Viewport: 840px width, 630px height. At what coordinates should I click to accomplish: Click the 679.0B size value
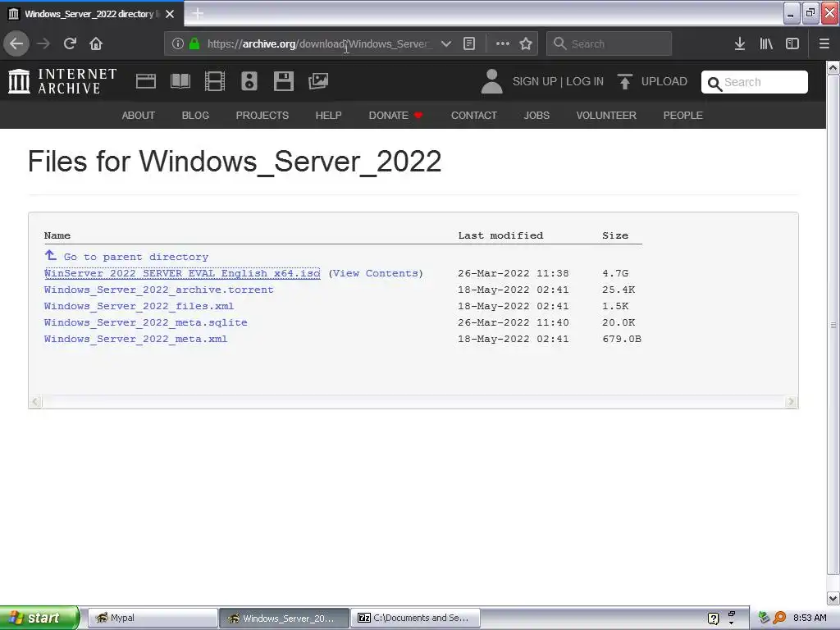622,339
